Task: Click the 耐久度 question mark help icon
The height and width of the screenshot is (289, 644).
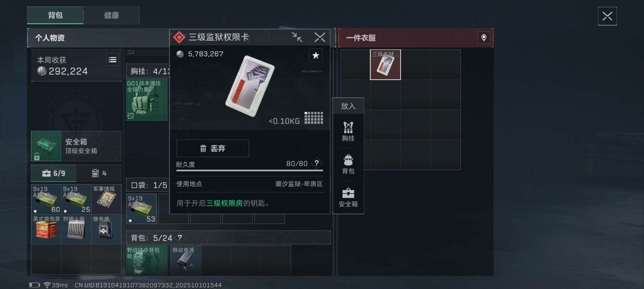Action: click(x=316, y=164)
